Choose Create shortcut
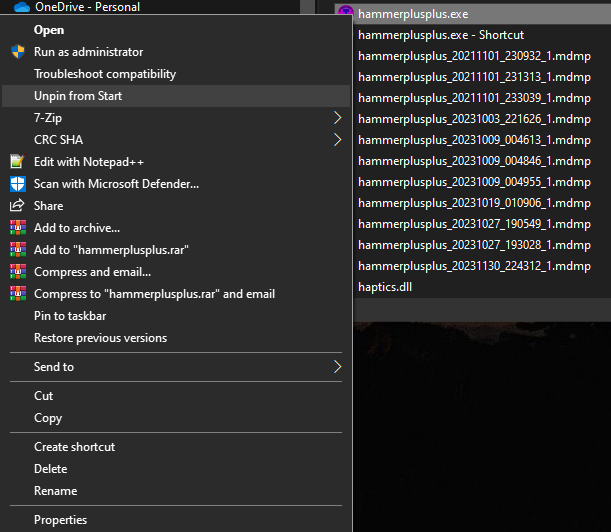Image resolution: width=611 pixels, height=532 pixels. pos(176,447)
